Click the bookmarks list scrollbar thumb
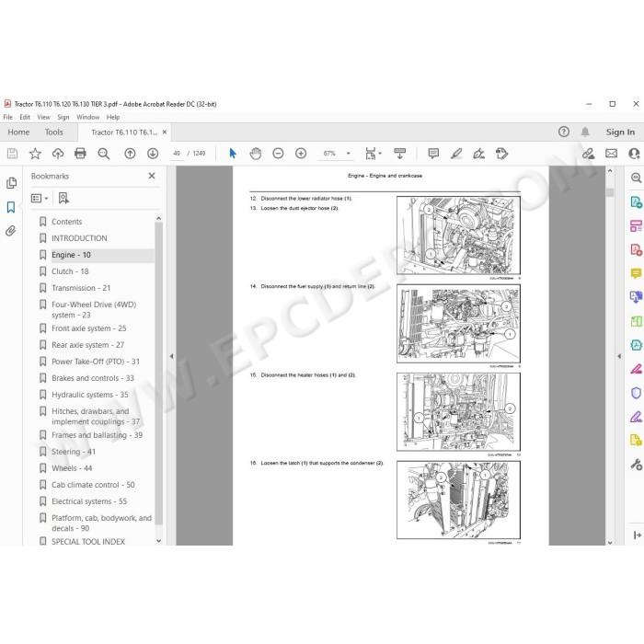Image resolution: width=644 pixels, height=644 pixels. [158, 373]
